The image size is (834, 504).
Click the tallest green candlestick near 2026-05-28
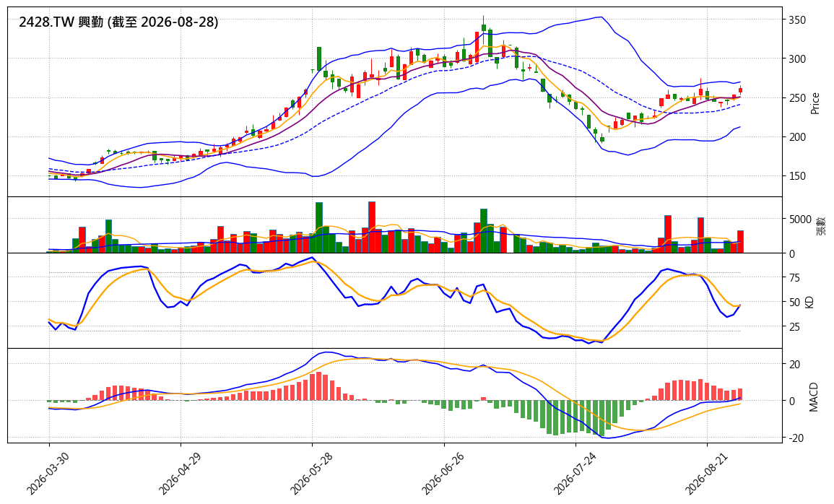(319, 58)
